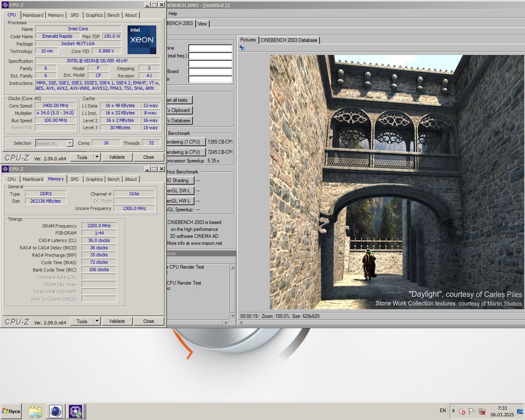Screen dimensions: 525x420
Task: Click the Start all tests button in CINEBENCH
Action: (x=179, y=100)
